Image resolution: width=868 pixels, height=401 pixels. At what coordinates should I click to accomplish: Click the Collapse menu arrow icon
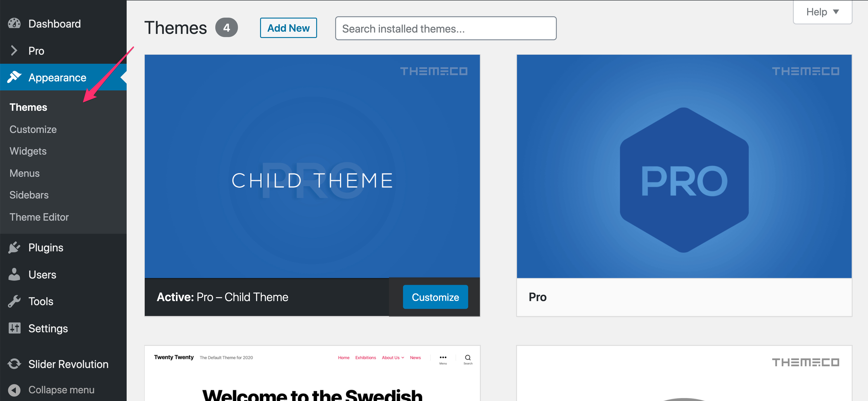pos(14,390)
